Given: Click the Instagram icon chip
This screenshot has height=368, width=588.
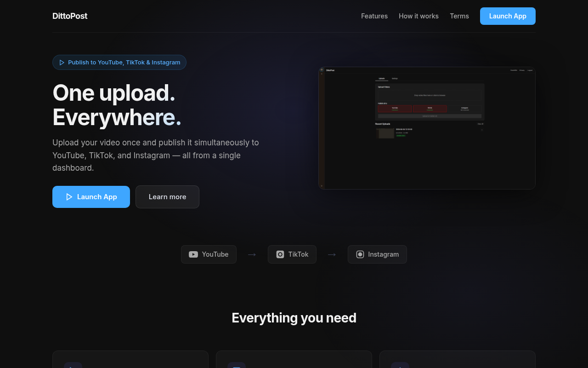Looking at the screenshot, I should point(377,254).
